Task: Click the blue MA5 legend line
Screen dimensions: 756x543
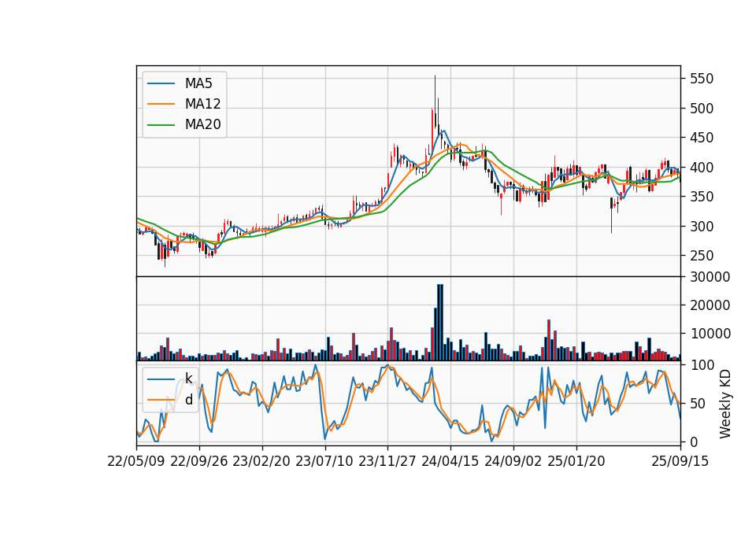Action: click(x=161, y=83)
